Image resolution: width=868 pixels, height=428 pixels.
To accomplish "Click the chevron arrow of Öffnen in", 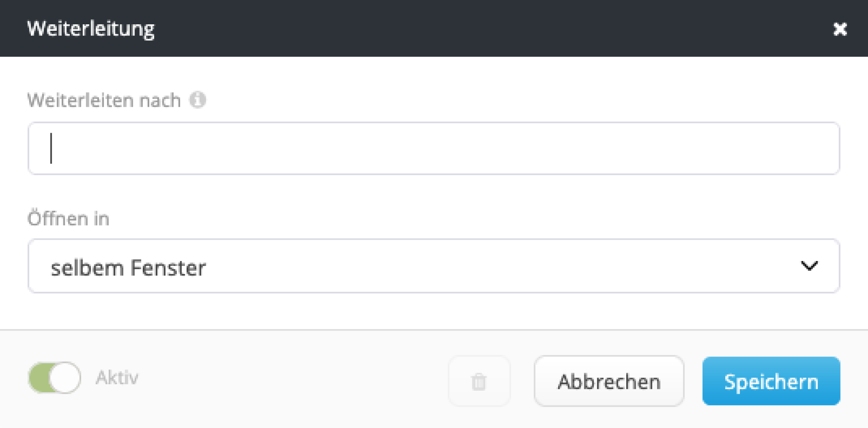I will 809,266.
